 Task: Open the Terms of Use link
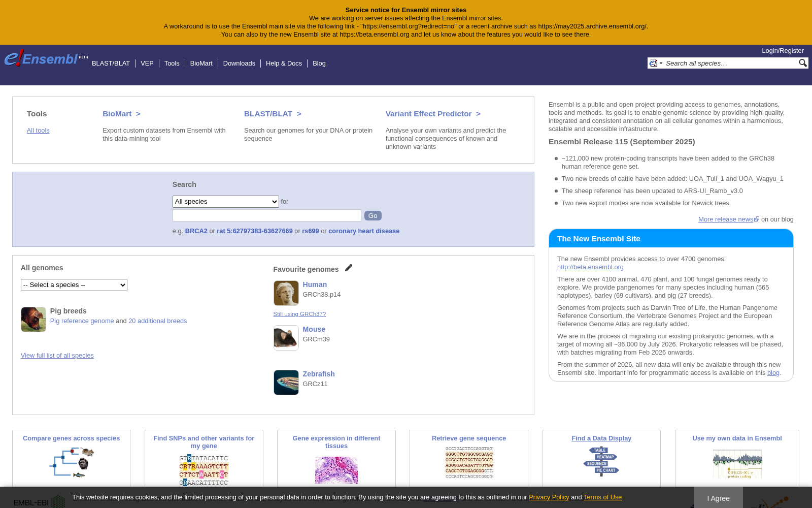(x=602, y=497)
